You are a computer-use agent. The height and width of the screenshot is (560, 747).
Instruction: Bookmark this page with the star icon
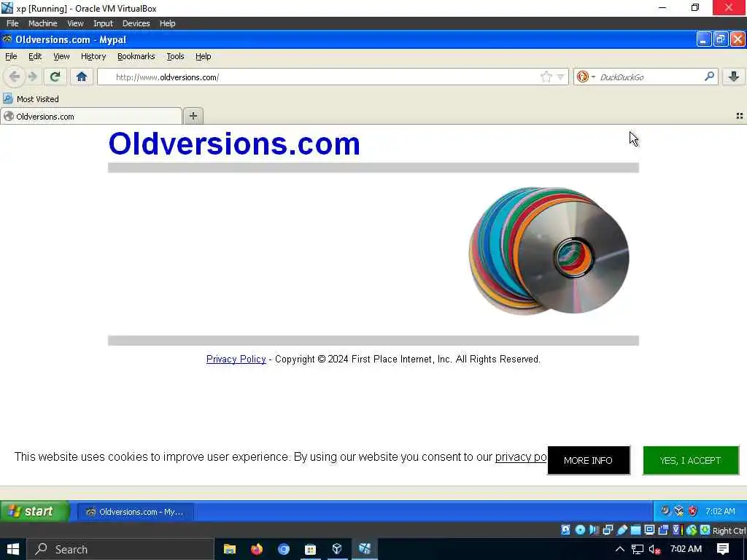coord(546,77)
